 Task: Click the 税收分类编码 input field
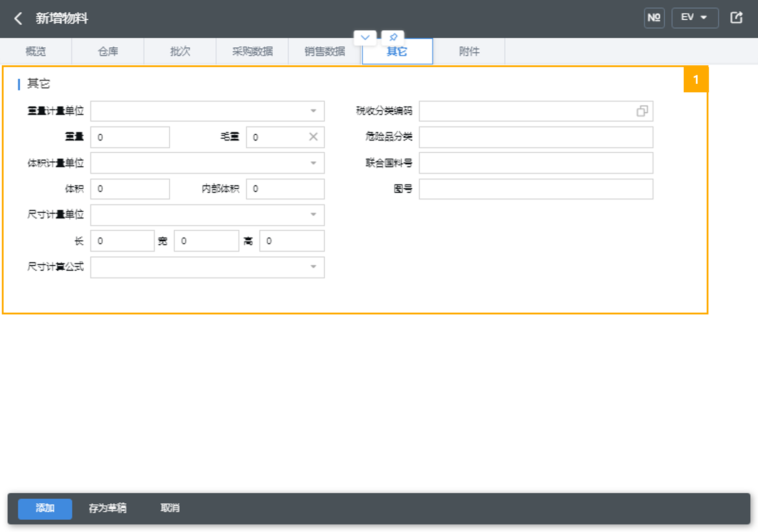point(536,111)
